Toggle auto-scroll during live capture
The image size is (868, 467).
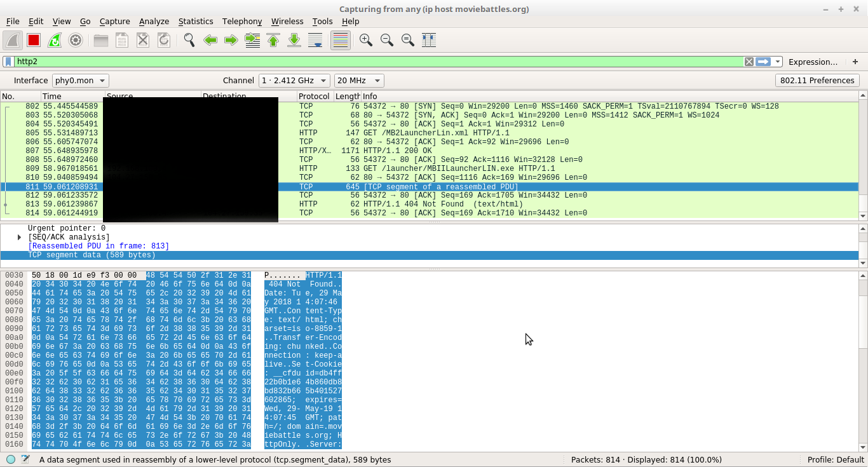pos(315,40)
